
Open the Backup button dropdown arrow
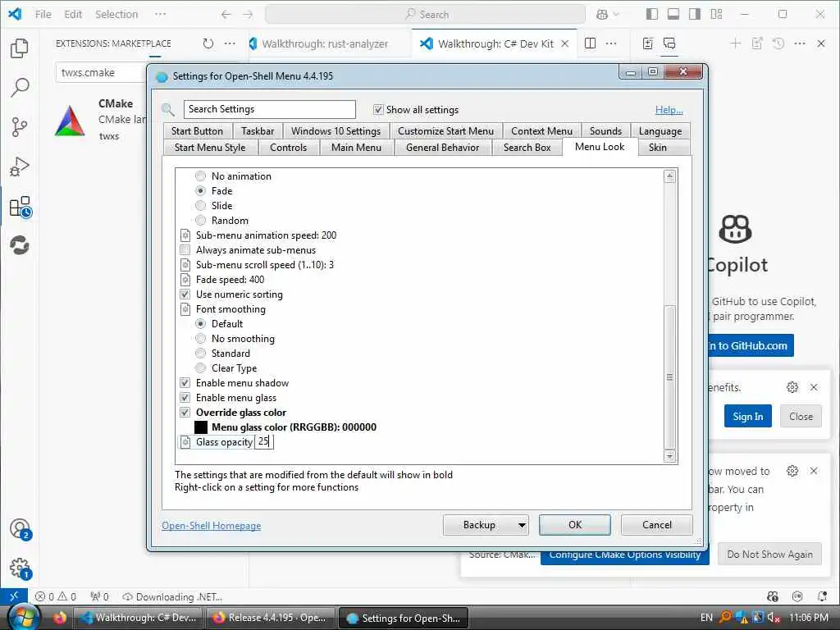pos(522,525)
